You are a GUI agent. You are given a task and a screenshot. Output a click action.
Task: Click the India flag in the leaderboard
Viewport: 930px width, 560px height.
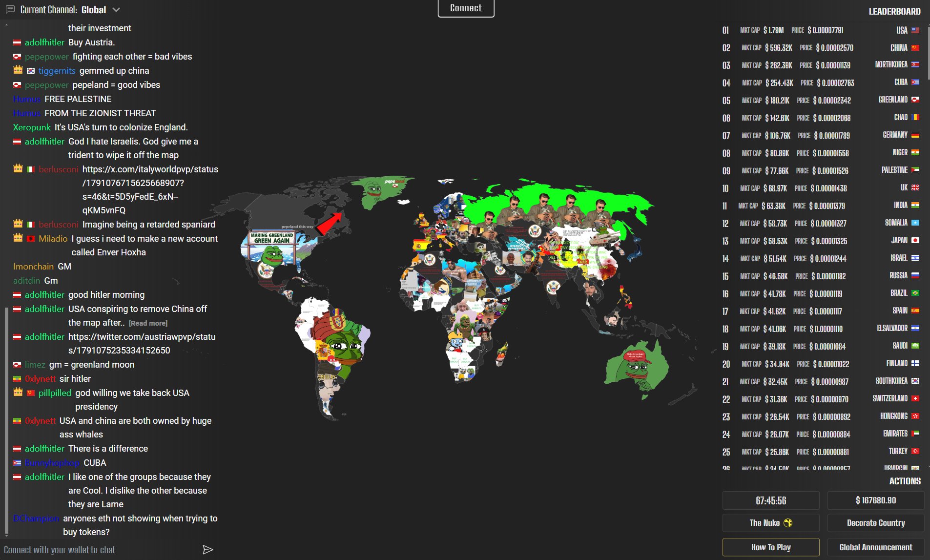pos(915,205)
